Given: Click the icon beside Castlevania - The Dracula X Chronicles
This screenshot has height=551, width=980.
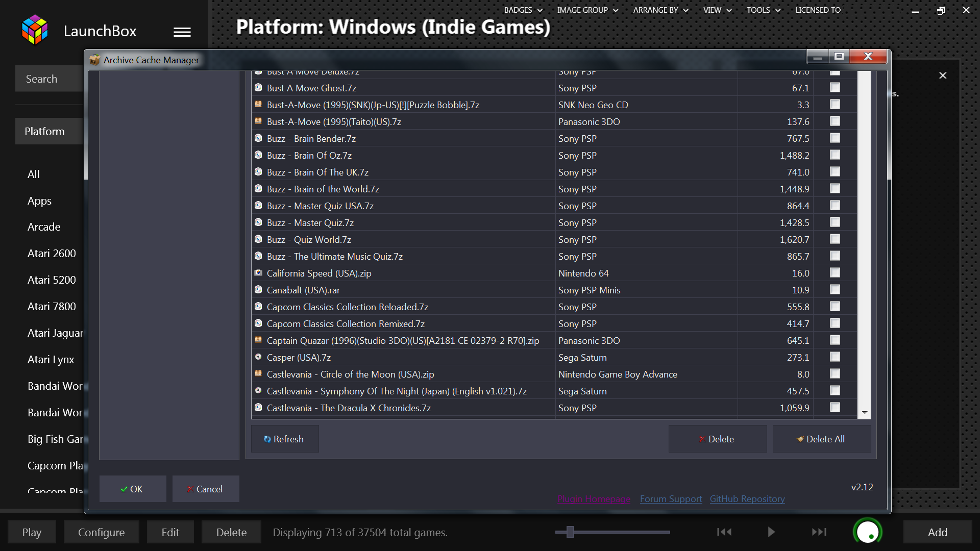Looking at the screenshot, I should point(258,408).
